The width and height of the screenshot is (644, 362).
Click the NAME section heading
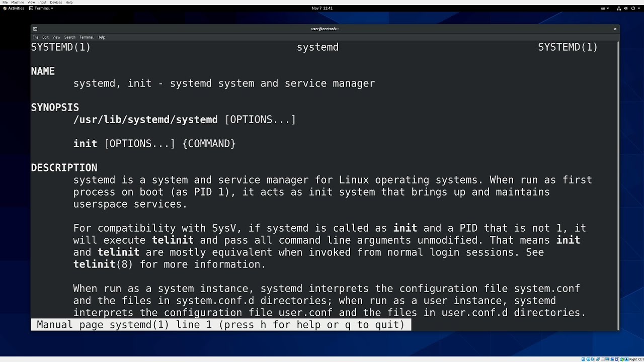pos(43,71)
